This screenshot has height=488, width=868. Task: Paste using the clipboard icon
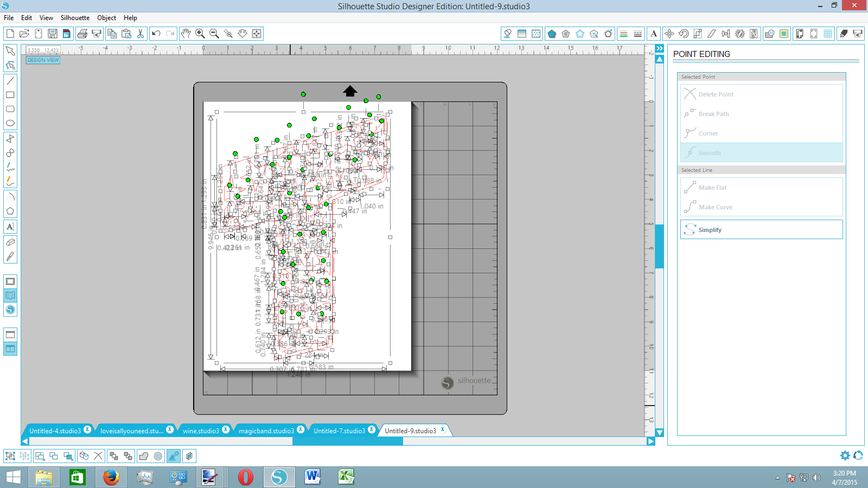(x=126, y=34)
